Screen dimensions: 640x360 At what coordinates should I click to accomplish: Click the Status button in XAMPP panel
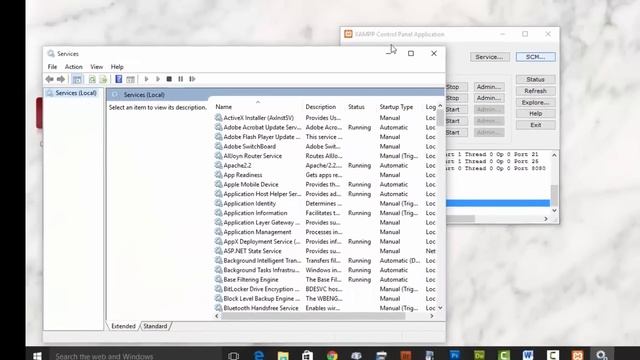click(535, 79)
